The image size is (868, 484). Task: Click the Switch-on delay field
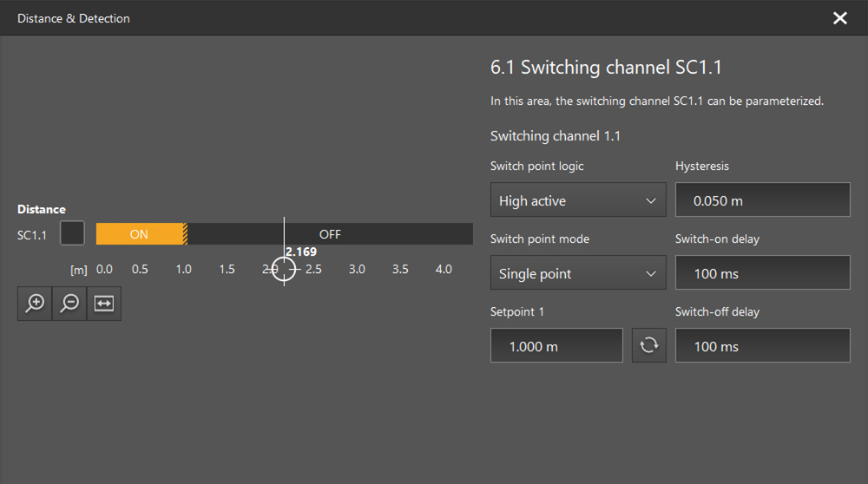[x=762, y=273]
